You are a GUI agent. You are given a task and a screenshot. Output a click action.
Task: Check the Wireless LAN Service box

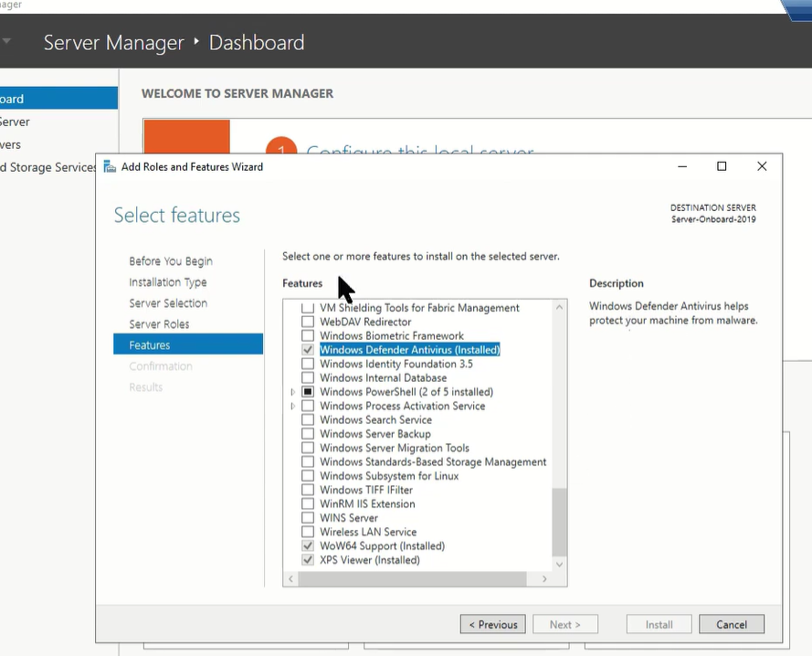pos(308,532)
